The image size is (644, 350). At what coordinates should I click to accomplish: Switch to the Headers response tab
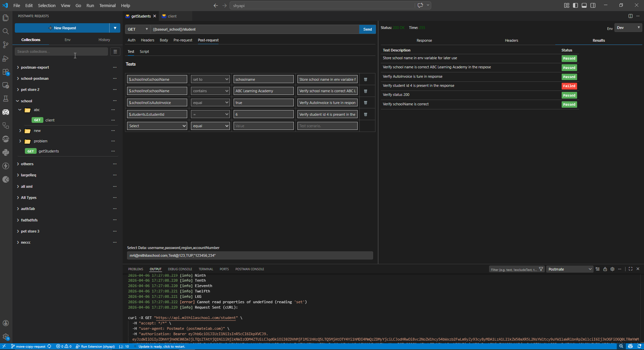pyautogui.click(x=511, y=40)
